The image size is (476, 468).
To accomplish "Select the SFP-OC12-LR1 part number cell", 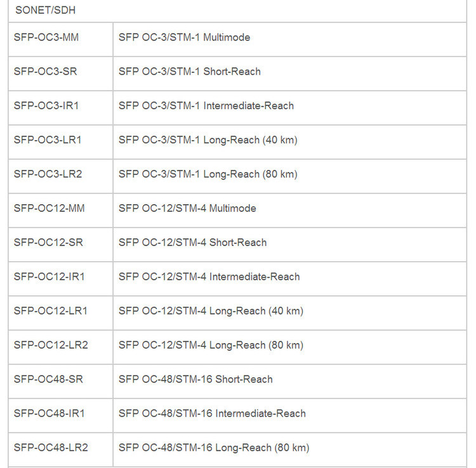I will [x=51, y=311].
